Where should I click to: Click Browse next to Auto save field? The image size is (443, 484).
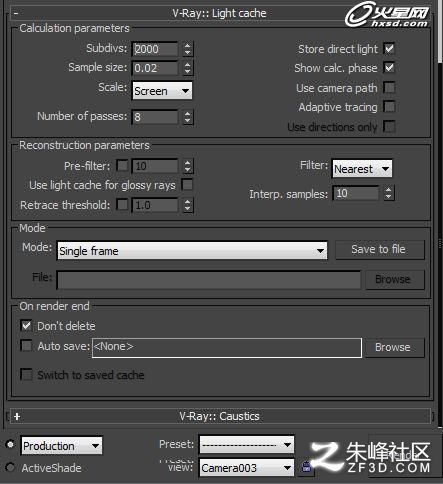point(395,347)
